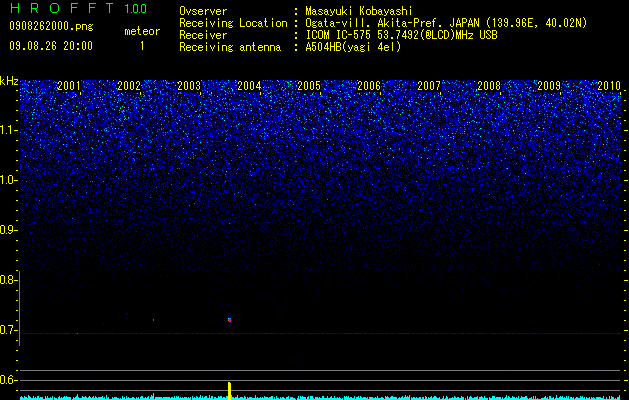Click the A504HB antenna description
Image resolution: width=629 pixels, height=400 pixels.
click(x=353, y=47)
